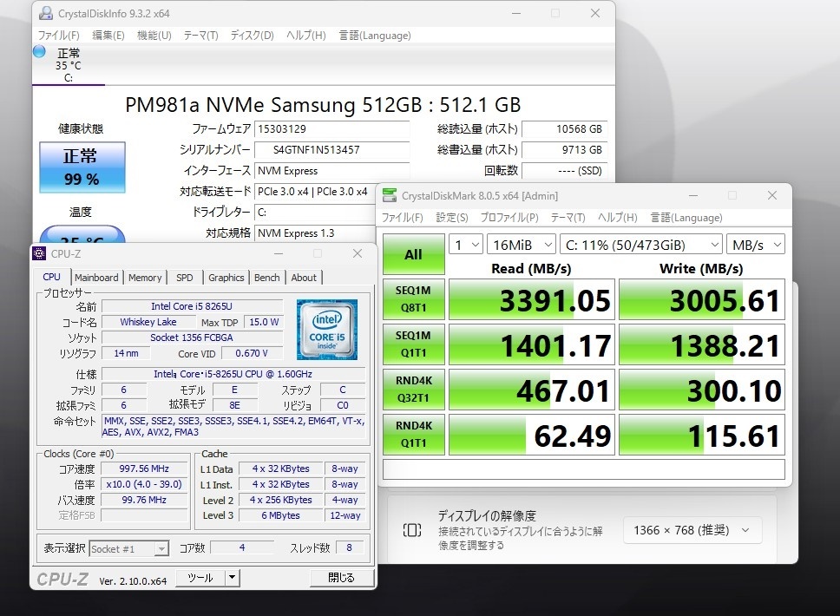Click the interface field NVM Express
840x616 pixels.
332,170
